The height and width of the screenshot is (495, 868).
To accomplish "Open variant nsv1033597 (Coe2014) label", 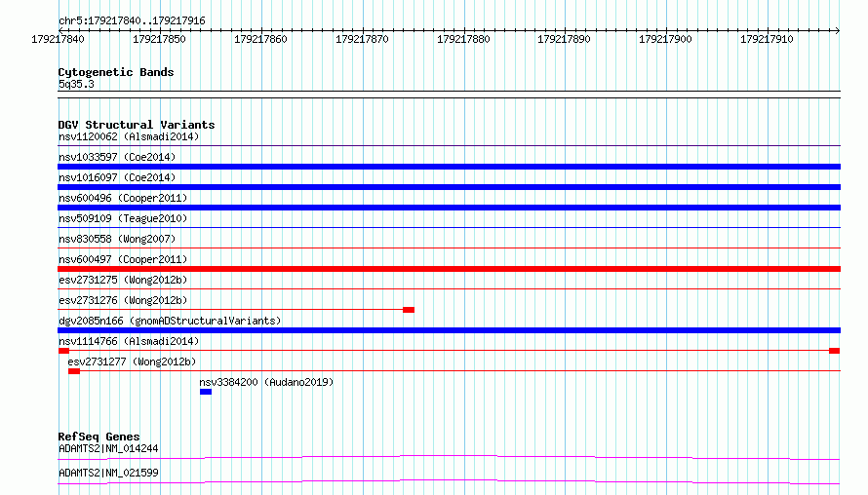I will point(117,157).
